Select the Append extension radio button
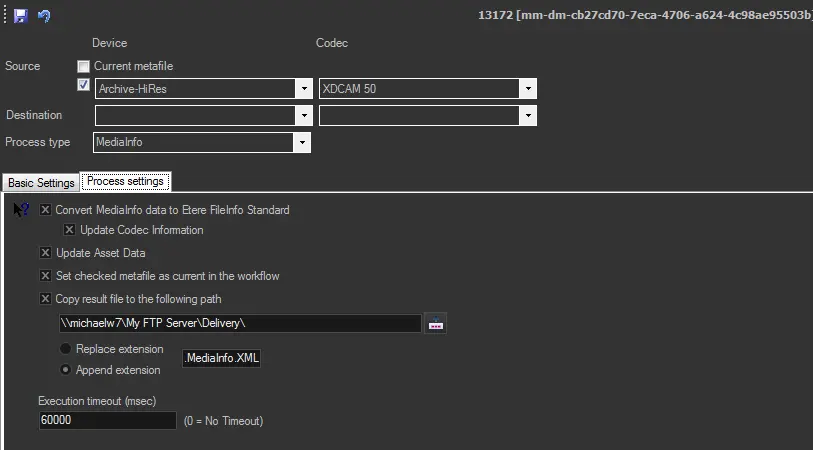The image size is (813, 450). pyautogui.click(x=66, y=370)
